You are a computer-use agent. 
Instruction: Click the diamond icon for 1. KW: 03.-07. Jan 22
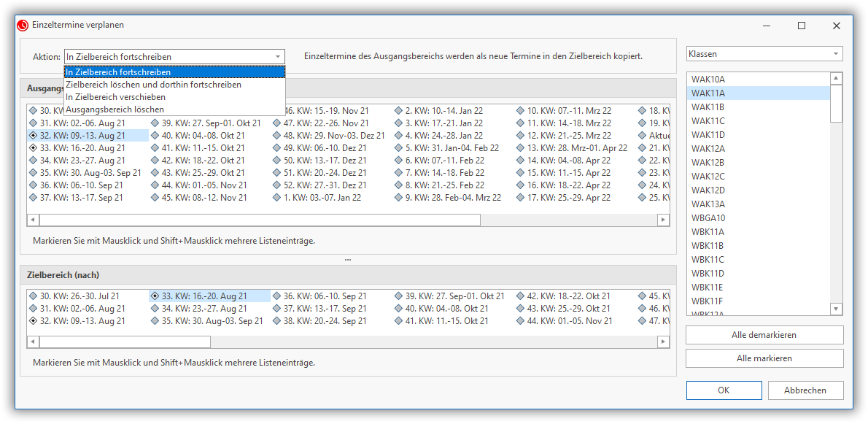(277, 198)
